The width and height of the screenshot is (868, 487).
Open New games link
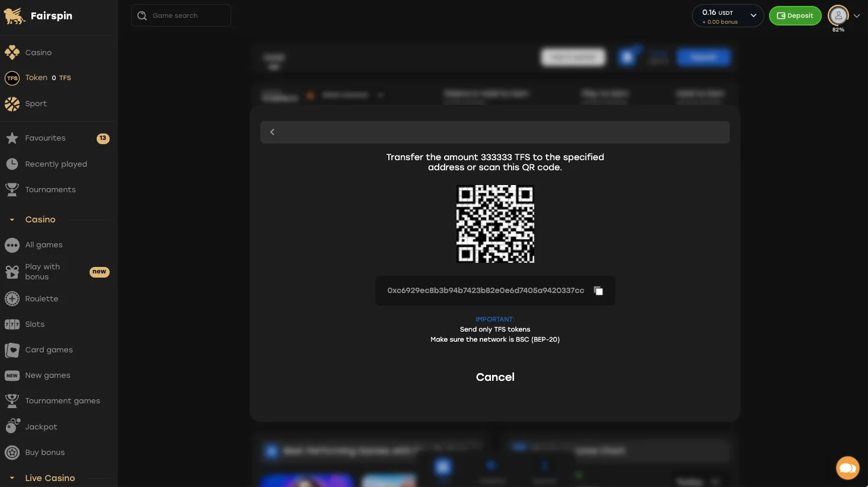(x=47, y=375)
